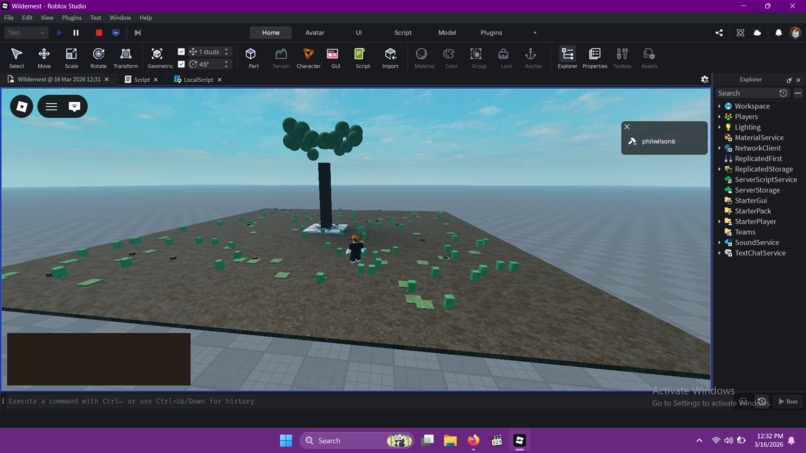Add a new Script from toolbar
806x453 pixels.
click(x=362, y=58)
